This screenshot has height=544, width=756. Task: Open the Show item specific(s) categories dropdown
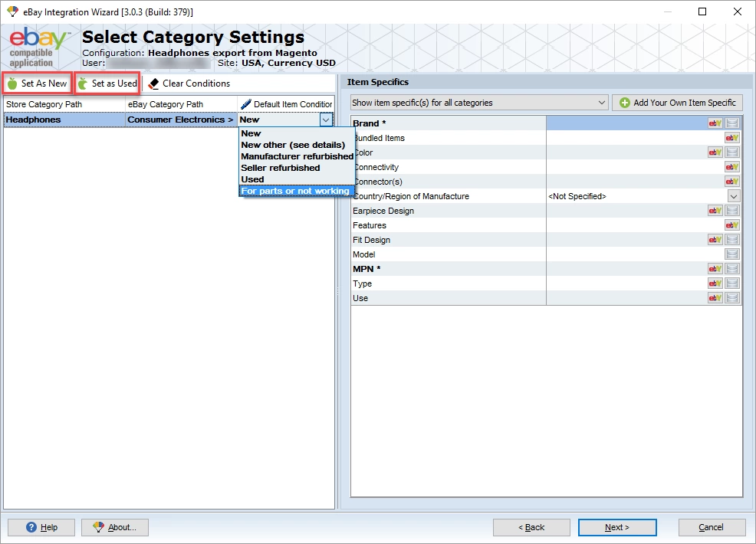478,103
